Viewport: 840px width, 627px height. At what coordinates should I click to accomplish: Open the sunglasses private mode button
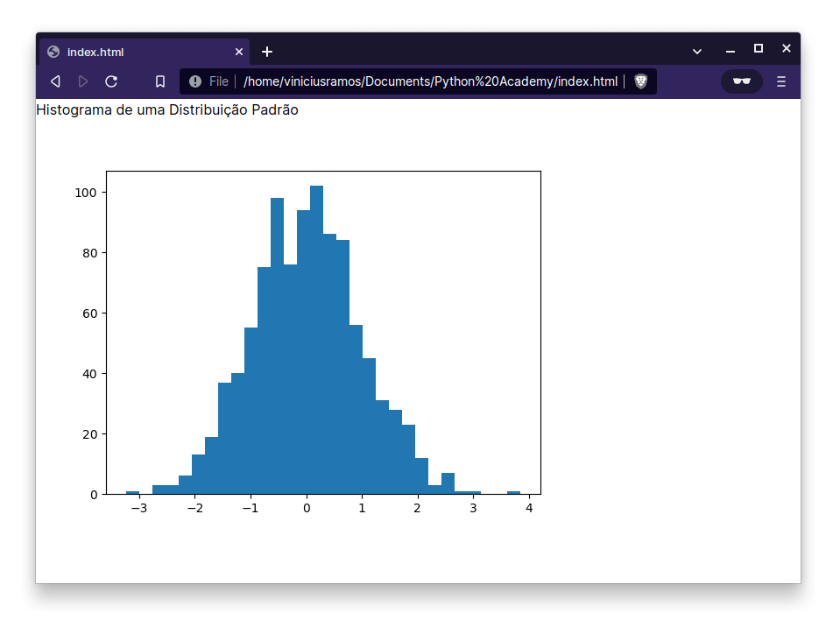pos(741,81)
